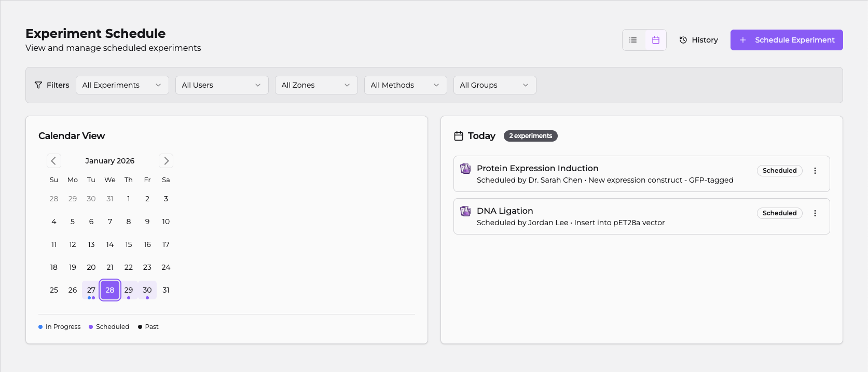Click Protein Expression Induction flask icon

tap(465, 169)
